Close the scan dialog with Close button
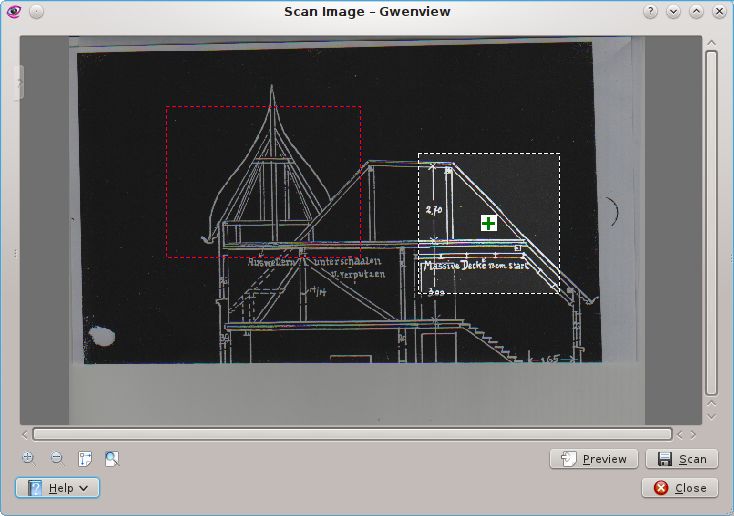Image resolution: width=734 pixels, height=516 pixels. click(x=680, y=488)
